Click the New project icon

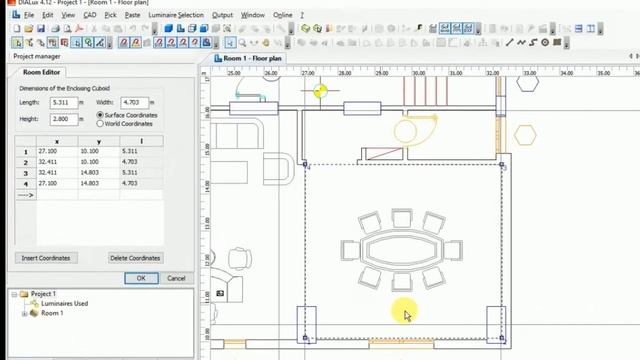coord(17,29)
